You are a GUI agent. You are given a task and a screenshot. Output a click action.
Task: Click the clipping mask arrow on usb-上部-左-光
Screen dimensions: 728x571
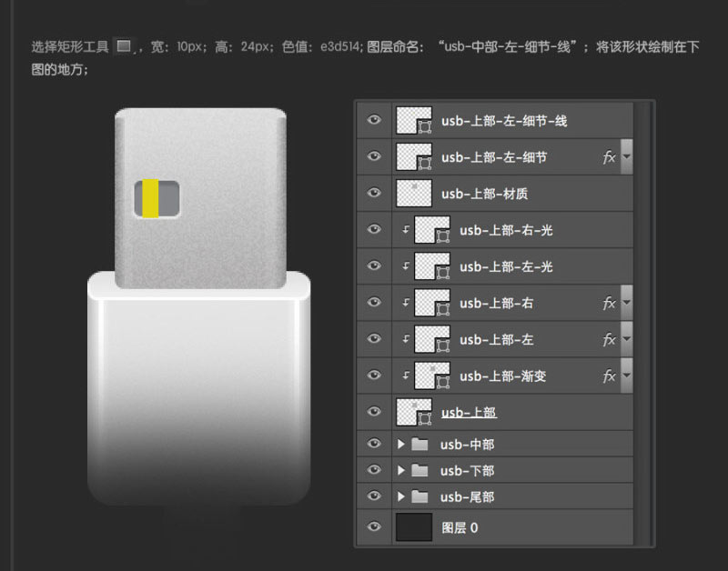[403, 265]
